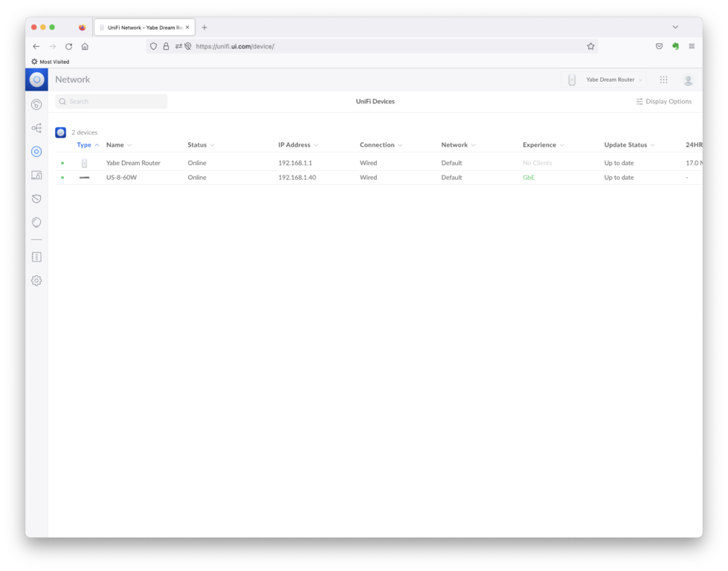The height and width of the screenshot is (571, 728).
Task: Open the Yabe Dream Router row name
Action: [x=133, y=163]
